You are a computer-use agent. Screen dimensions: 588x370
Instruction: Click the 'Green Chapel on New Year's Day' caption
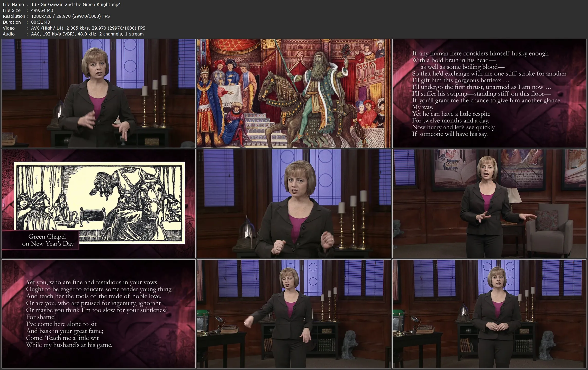click(x=48, y=240)
